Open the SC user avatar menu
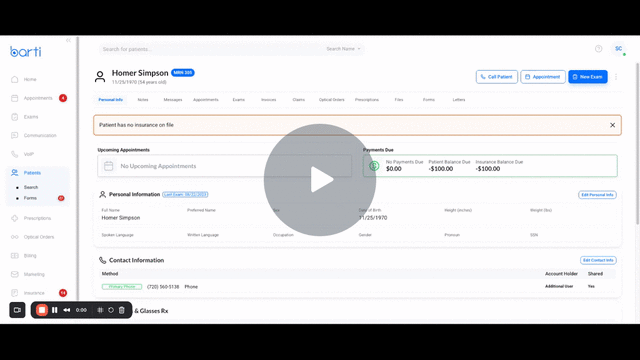This screenshot has width=640, height=360. point(619,49)
